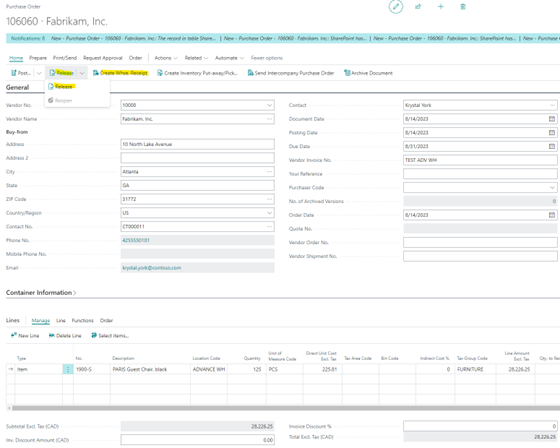Open the Country/Region dropdown
Image resolution: width=560 pixels, height=448 pixels.
[x=269, y=213]
